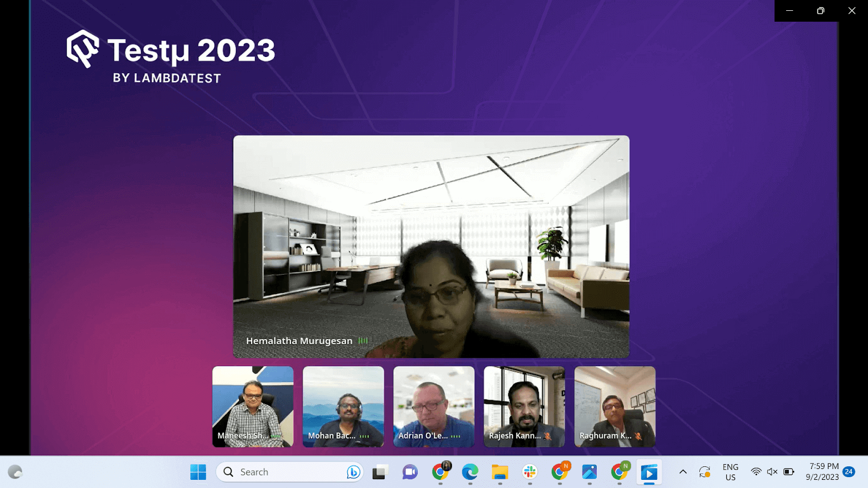Open Task View from the taskbar
Image resolution: width=868 pixels, height=488 pixels.
[379, 472]
